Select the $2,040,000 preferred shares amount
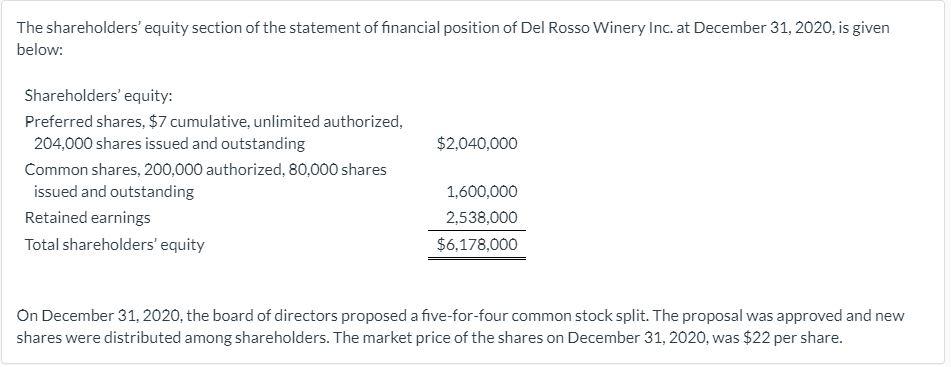 point(477,144)
